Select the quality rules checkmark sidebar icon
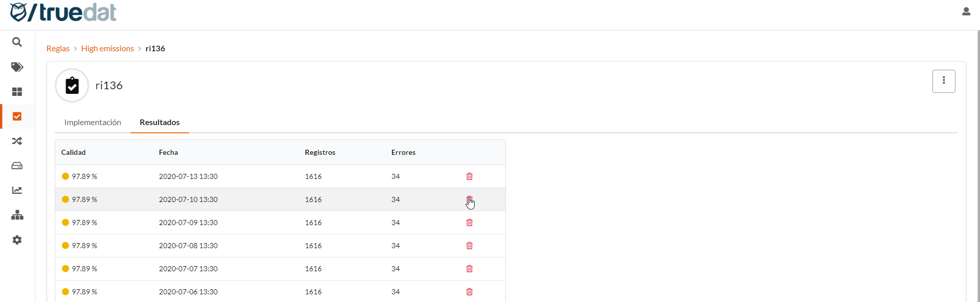Viewport: 980px width, 302px height. [x=17, y=116]
